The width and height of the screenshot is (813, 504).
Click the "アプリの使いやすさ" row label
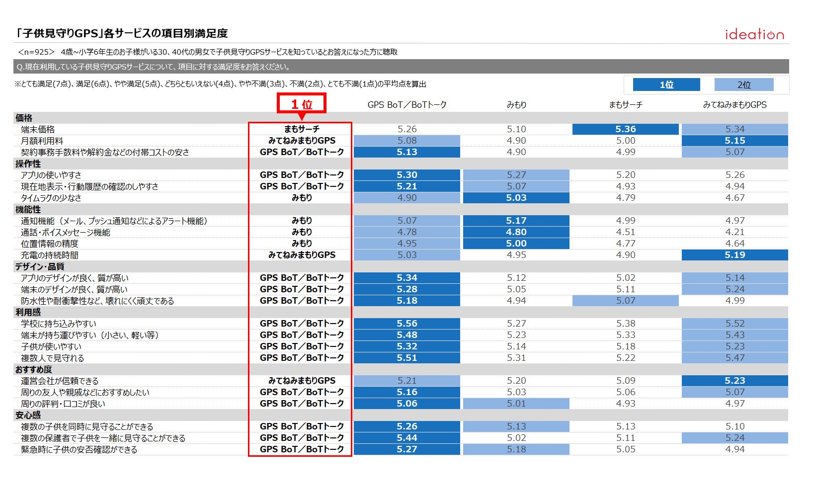pos(51,175)
